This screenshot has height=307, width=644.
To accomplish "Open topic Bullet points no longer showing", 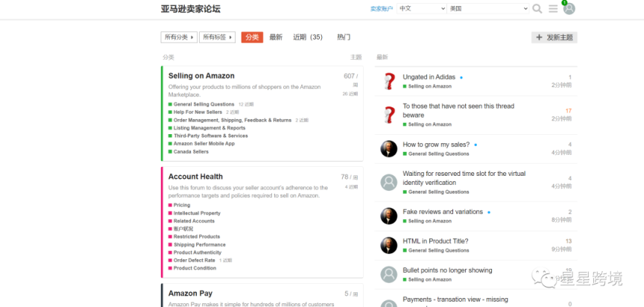I will (x=447, y=270).
